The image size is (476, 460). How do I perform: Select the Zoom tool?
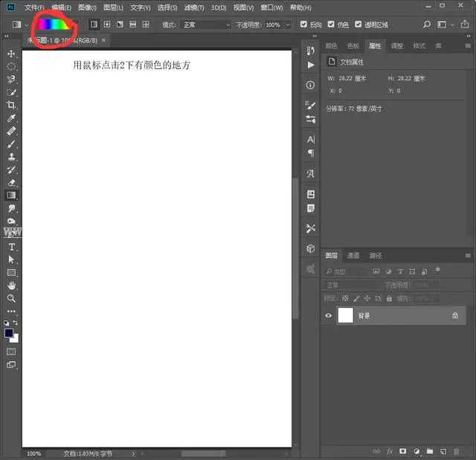tap(11, 299)
